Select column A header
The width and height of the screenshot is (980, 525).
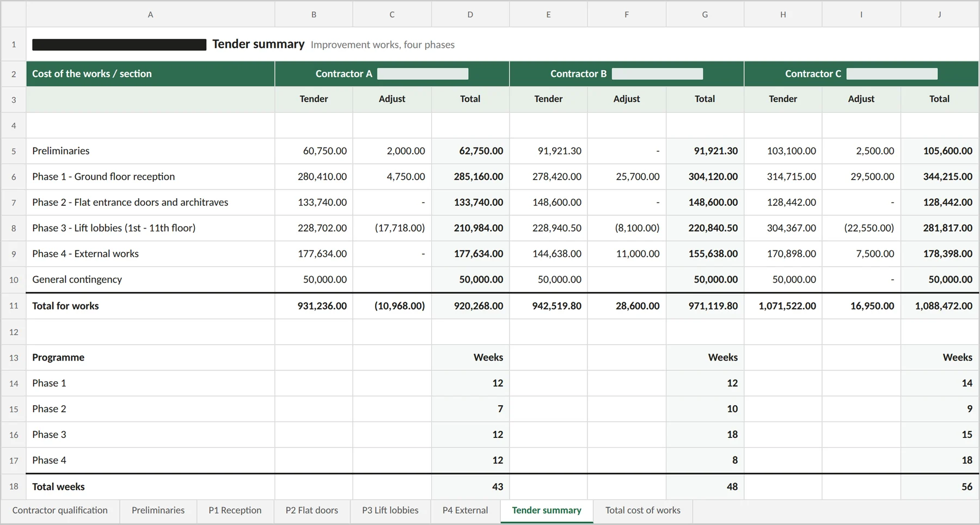[150, 15]
